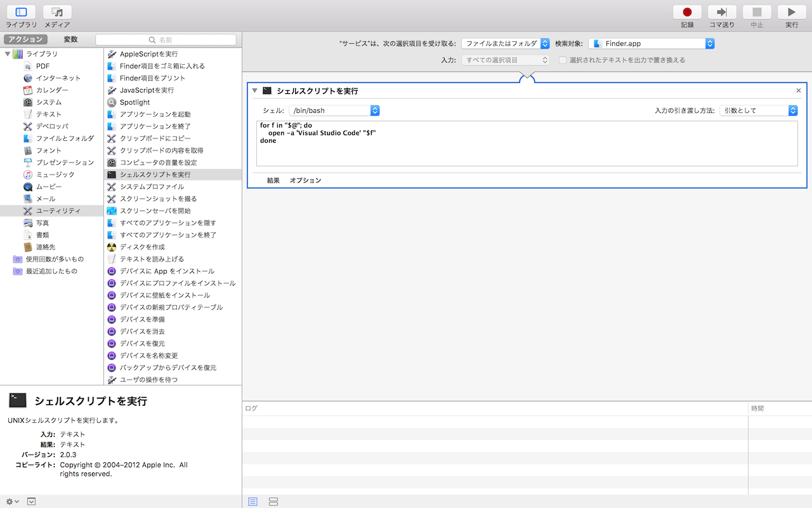The image size is (812, 508).
Task: Select スクリーンショットを撮る action in list
Action: tap(158, 199)
